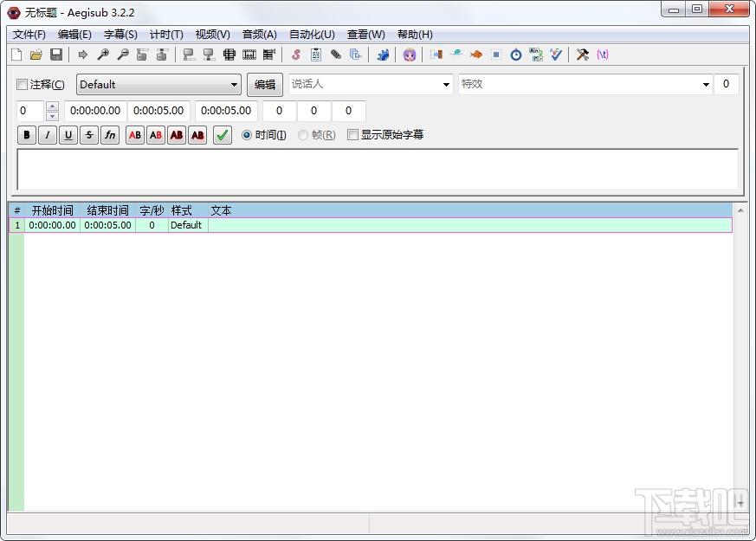Open script Properties clipboard icon

click(x=316, y=55)
